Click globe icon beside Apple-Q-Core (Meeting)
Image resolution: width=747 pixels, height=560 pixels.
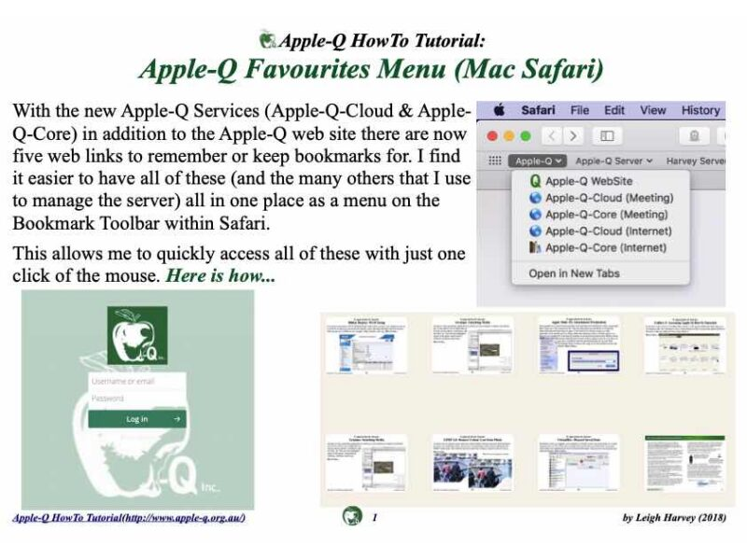[x=535, y=215]
